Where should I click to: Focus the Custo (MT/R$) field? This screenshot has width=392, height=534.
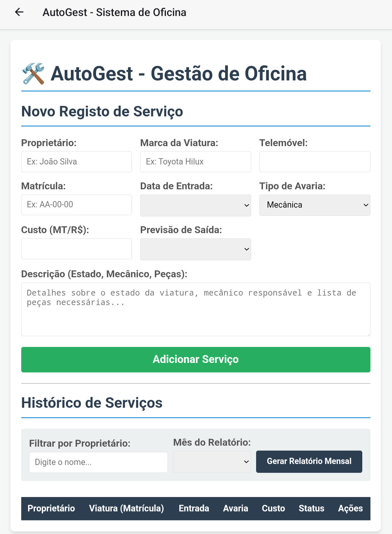click(x=76, y=249)
